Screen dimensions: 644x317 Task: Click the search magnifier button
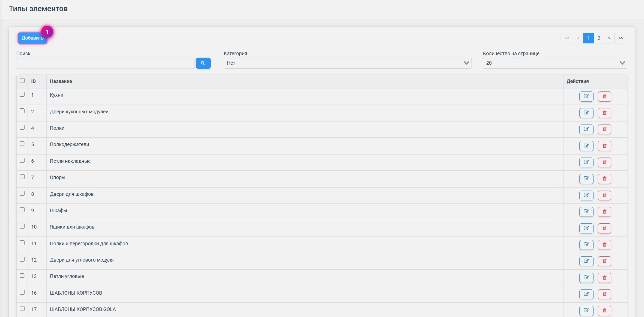click(x=203, y=63)
